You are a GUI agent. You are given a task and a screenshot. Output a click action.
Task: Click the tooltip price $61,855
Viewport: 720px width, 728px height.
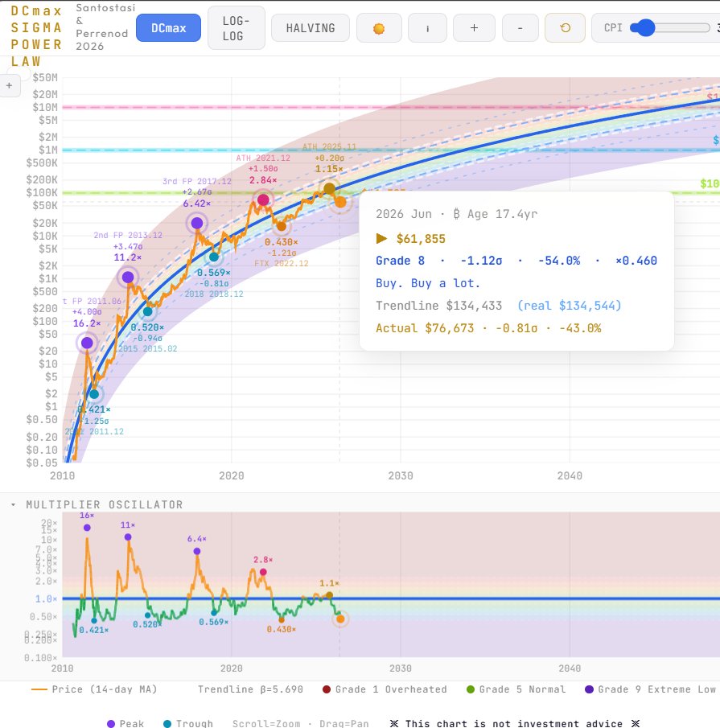coord(421,239)
